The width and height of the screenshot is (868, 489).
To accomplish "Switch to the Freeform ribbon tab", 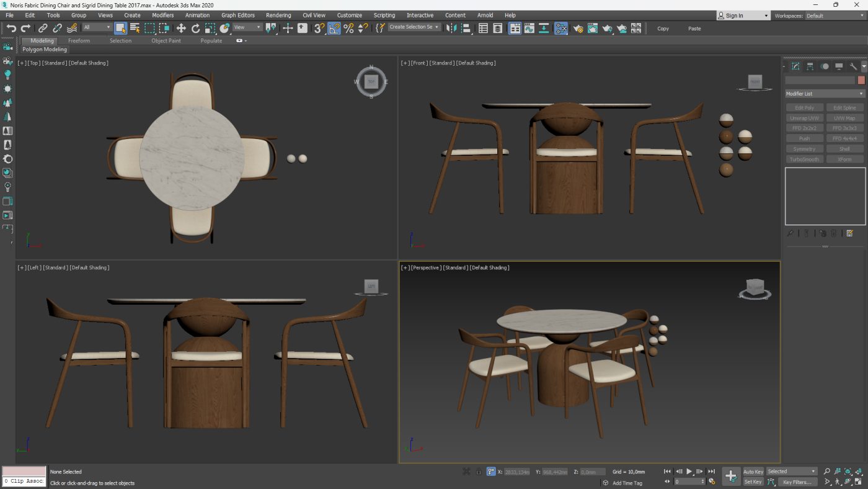I will (x=79, y=41).
